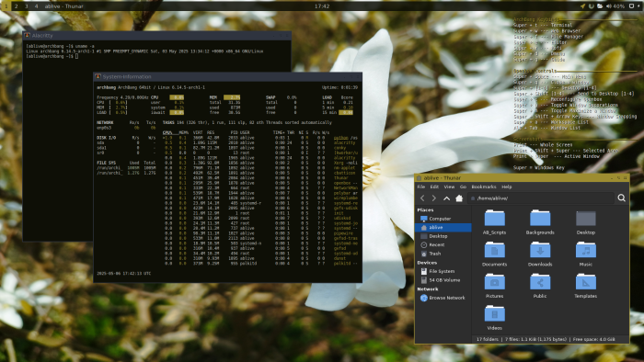
Task: Click the CPU% column header in System-Information
Action: 167,132
